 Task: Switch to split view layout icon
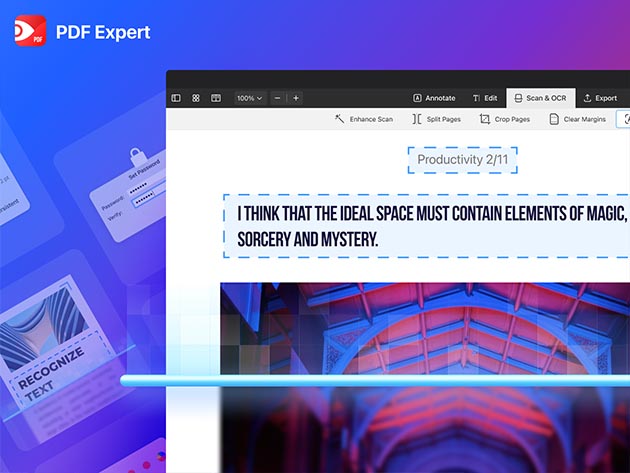[x=216, y=98]
